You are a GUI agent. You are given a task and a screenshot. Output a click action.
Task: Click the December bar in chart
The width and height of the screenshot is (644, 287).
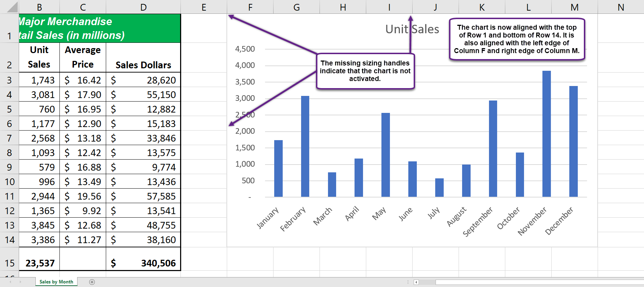[573, 141]
